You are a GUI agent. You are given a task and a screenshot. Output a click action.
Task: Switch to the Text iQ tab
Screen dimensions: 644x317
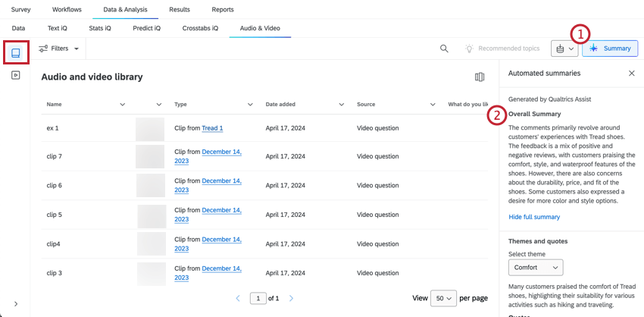coord(57,28)
